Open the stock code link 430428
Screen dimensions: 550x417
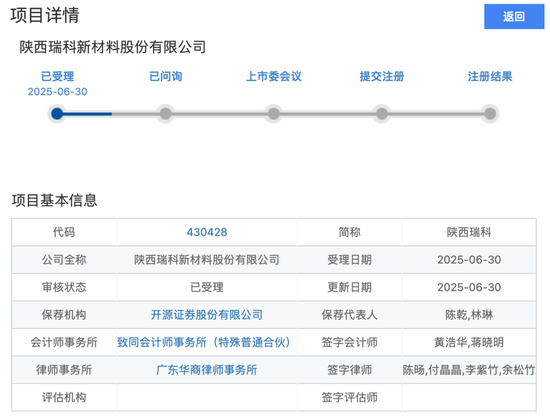tap(207, 232)
